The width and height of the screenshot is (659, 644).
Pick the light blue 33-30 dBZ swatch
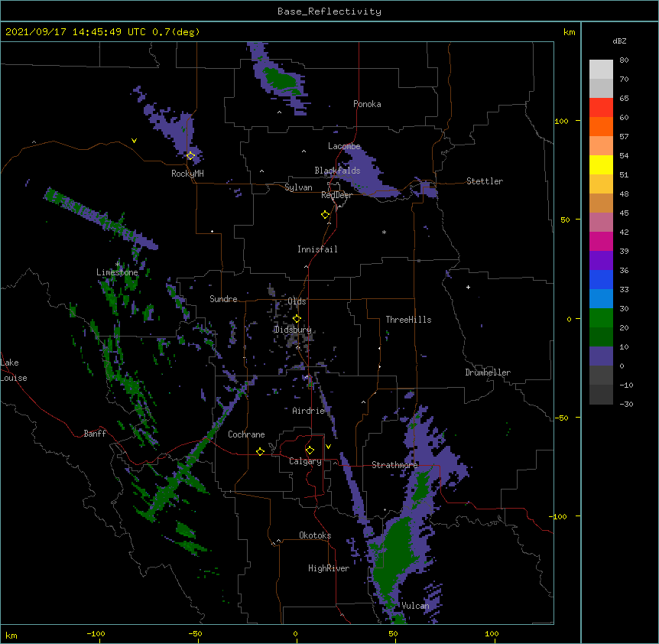tap(601, 298)
